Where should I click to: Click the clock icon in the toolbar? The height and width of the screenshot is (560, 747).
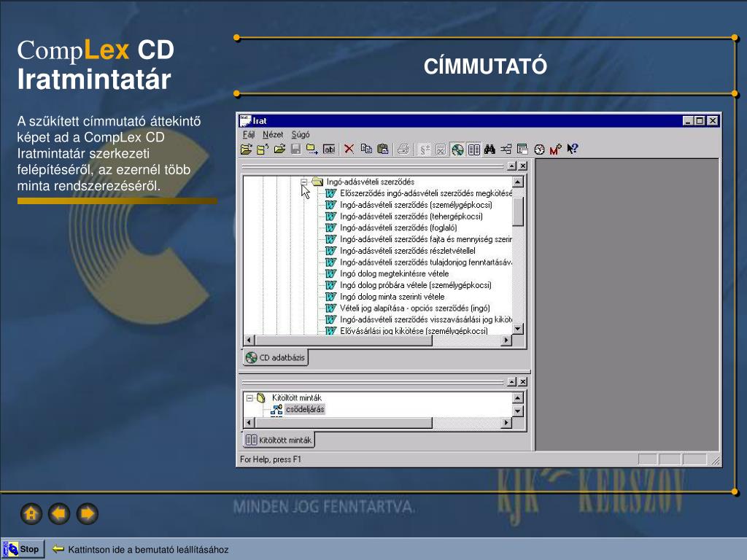click(x=539, y=149)
